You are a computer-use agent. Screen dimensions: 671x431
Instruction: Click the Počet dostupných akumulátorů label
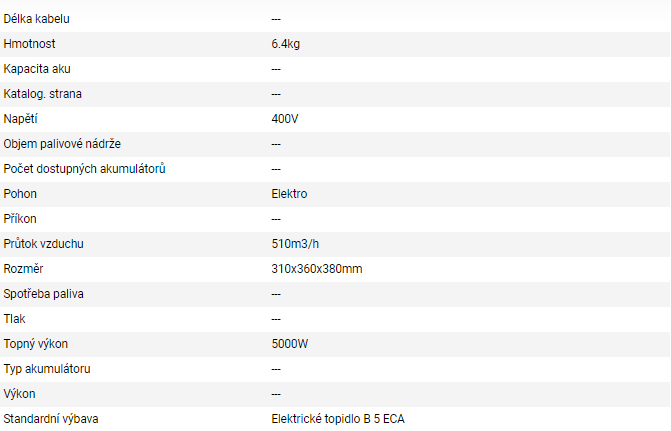coord(84,169)
